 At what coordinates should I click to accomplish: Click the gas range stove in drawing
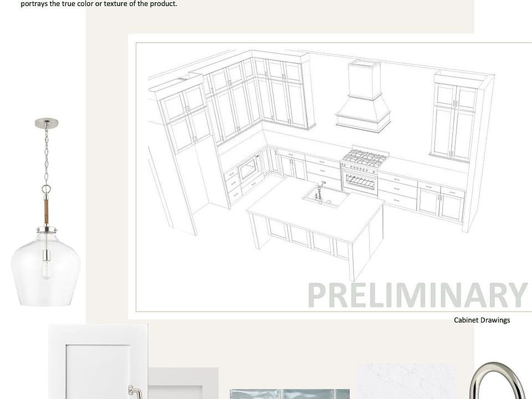pos(359,172)
